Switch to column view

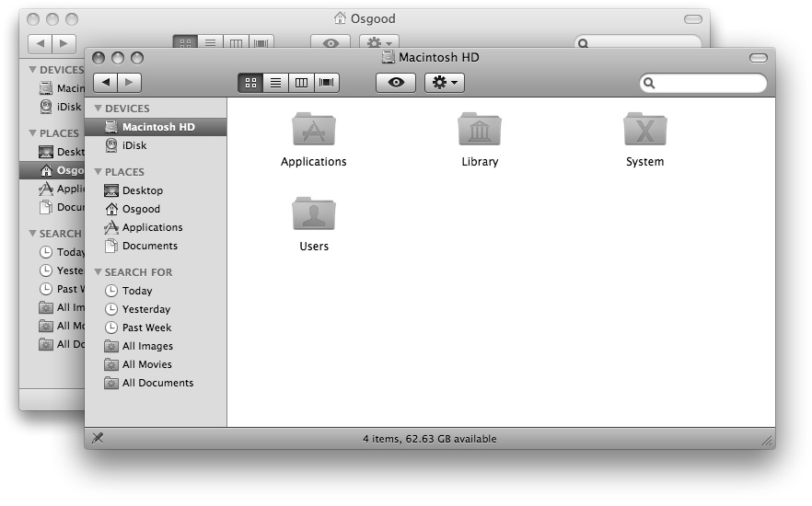(301, 83)
